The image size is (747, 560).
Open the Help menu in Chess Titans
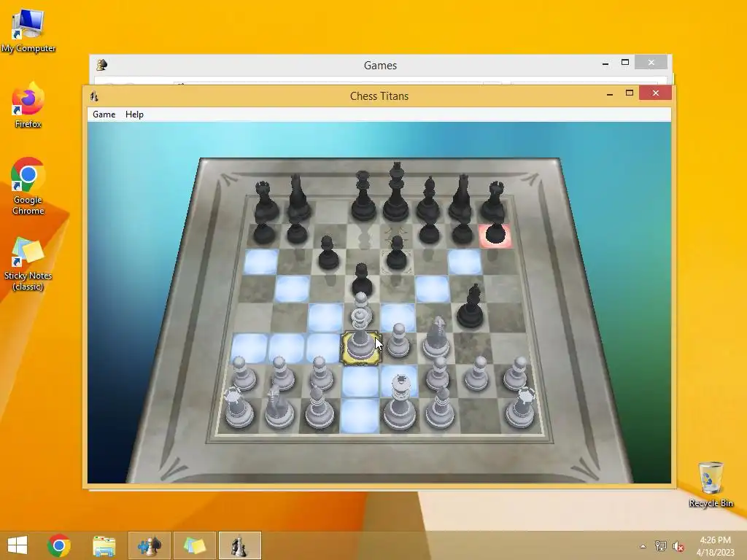pos(134,114)
